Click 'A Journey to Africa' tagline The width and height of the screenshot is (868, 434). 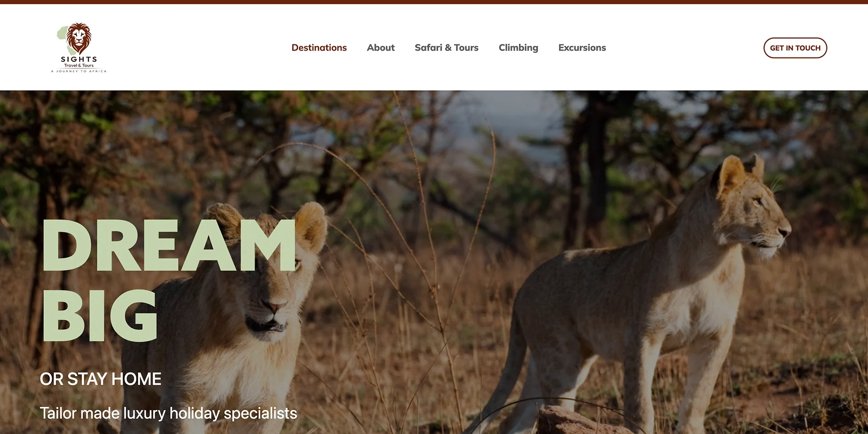pyautogui.click(x=79, y=71)
